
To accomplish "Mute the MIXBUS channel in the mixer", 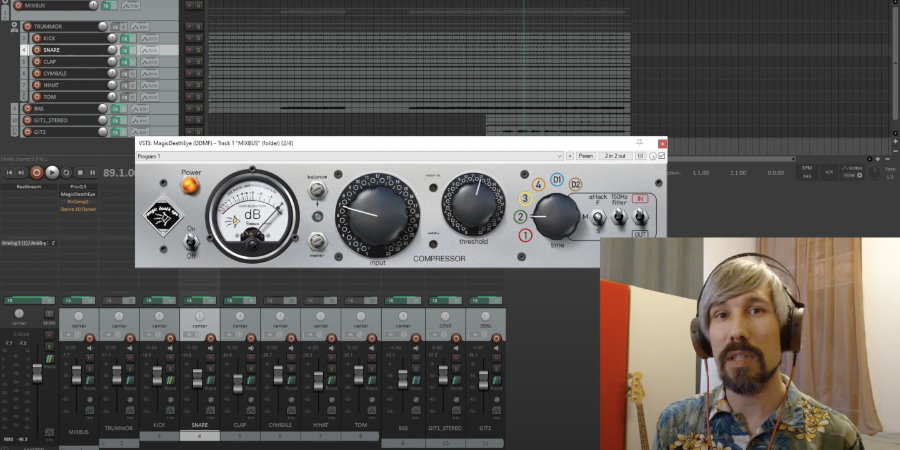I will pyautogui.click(x=90, y=357).
